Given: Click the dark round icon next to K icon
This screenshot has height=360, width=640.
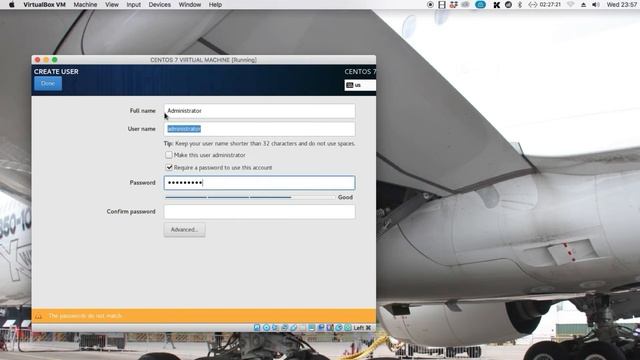Looking at the screenshot, I should point(508,4).
